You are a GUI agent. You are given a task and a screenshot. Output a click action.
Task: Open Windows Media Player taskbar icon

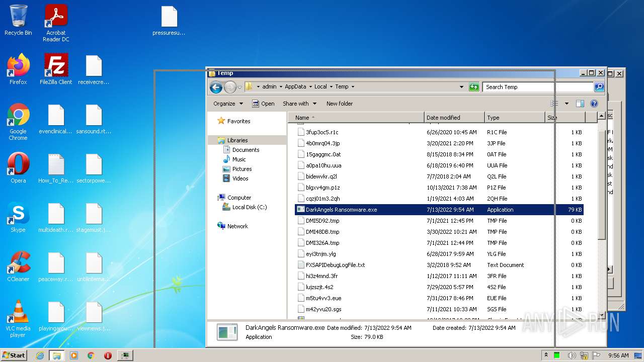[74, 355]
